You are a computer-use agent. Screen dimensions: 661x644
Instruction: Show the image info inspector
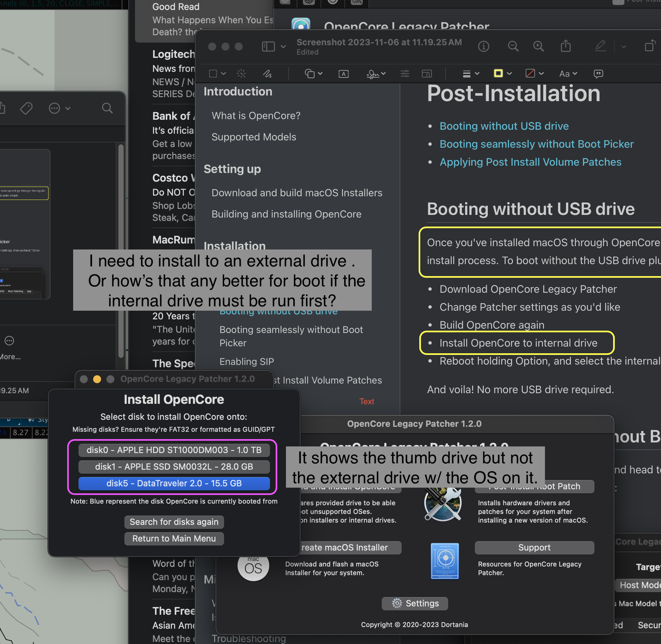483,46
